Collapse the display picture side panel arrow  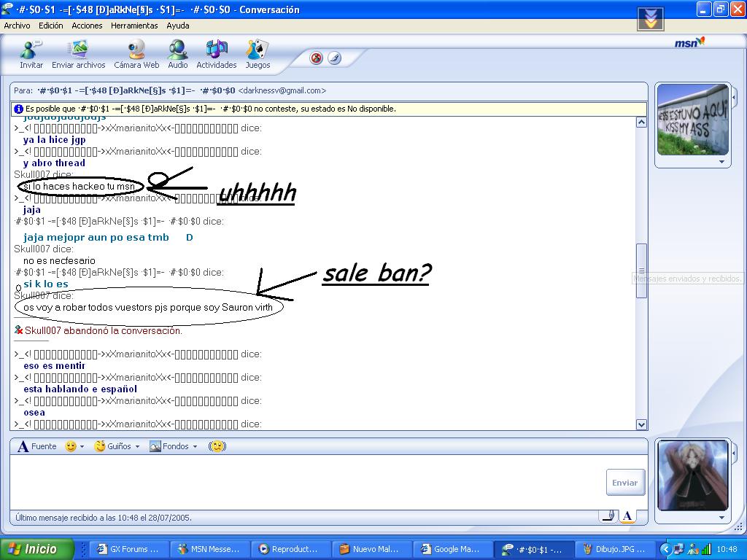coord(734,98)
